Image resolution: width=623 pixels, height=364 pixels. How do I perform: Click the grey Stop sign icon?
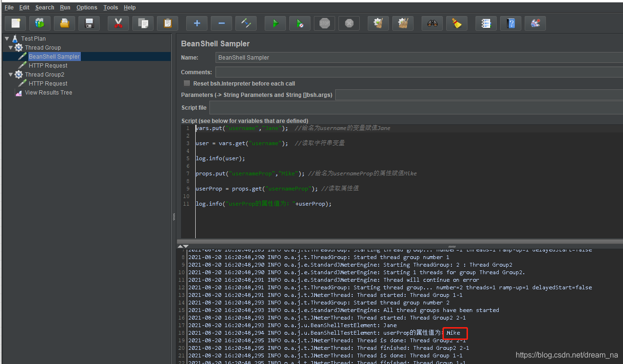point(324,23)
